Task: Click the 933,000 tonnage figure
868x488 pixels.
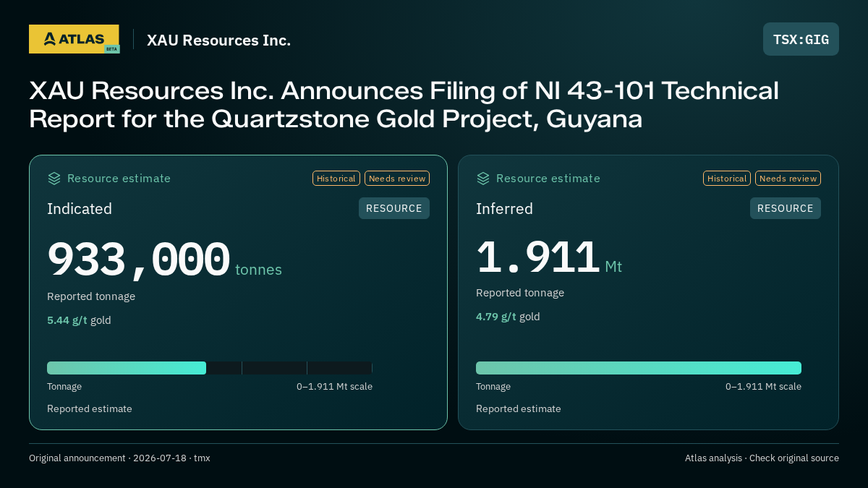Action: pyautogui.click(x=138, y=260)
